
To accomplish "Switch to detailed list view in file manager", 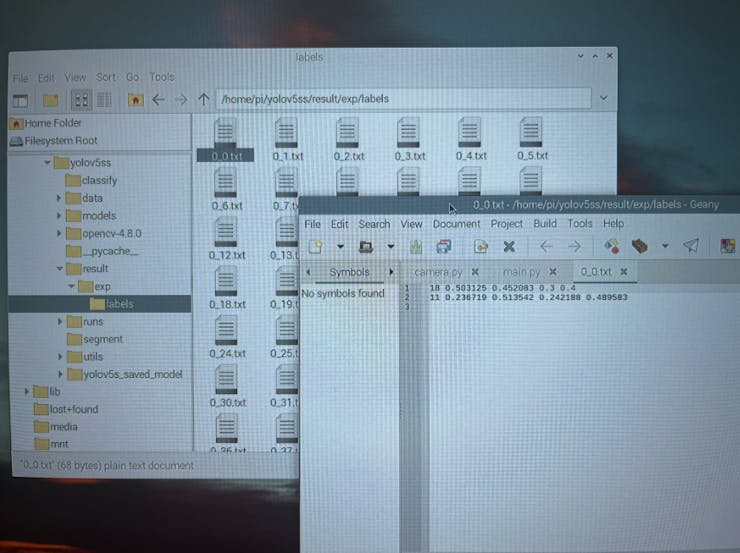I will 104,100.
